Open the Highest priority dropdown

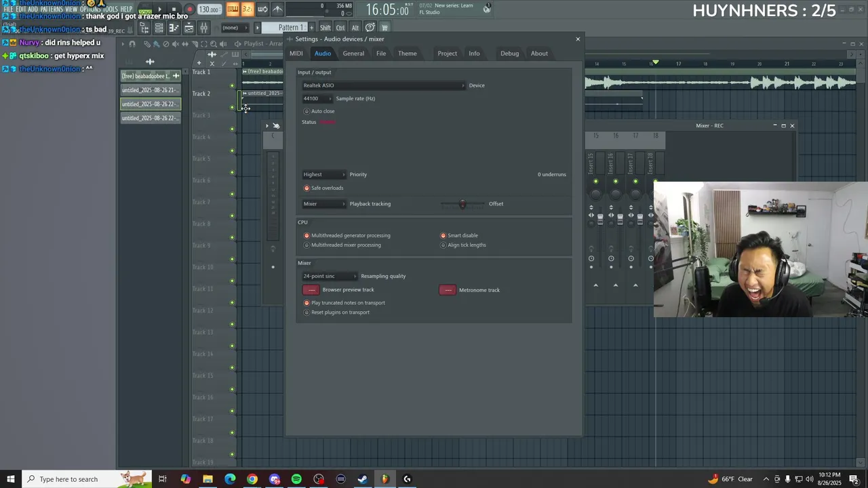pyautogui.click(x=323, y=174)
